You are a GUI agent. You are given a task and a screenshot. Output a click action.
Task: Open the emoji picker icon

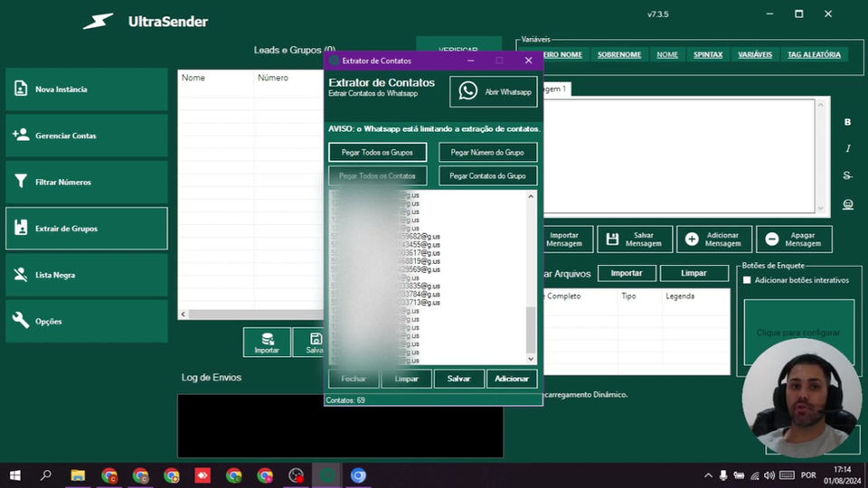847,204
